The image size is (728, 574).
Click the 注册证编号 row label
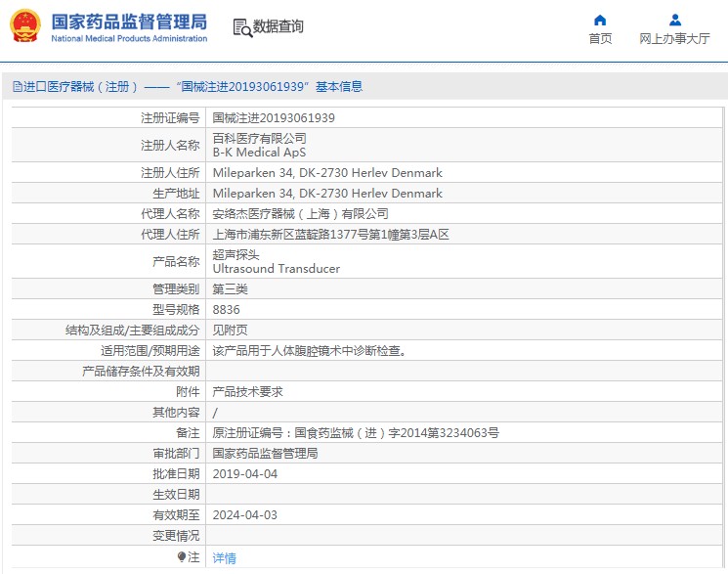tap(170, 118)
